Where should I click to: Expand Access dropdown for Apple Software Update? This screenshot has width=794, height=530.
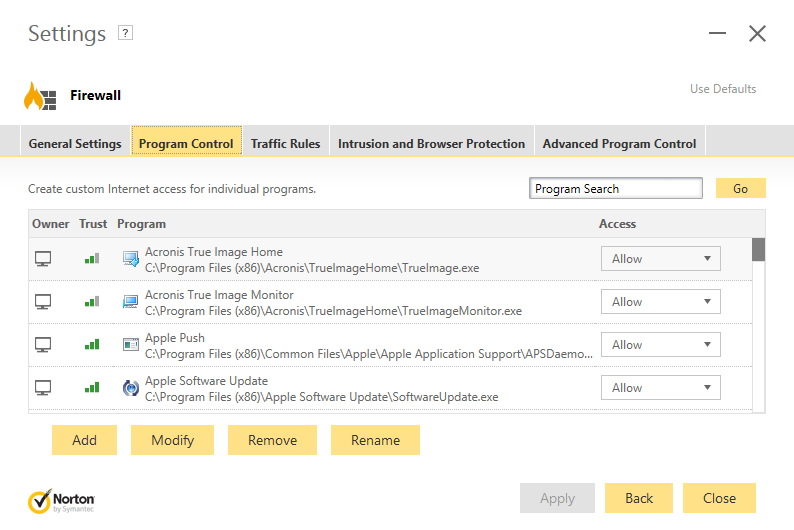(660, 388)
